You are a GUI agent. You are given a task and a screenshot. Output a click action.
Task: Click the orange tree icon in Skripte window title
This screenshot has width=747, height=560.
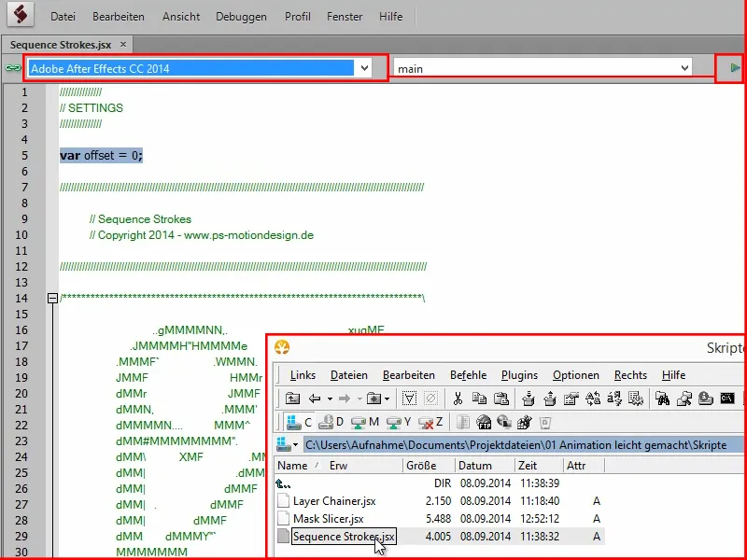pyautogui.click(x=282, y=347)
